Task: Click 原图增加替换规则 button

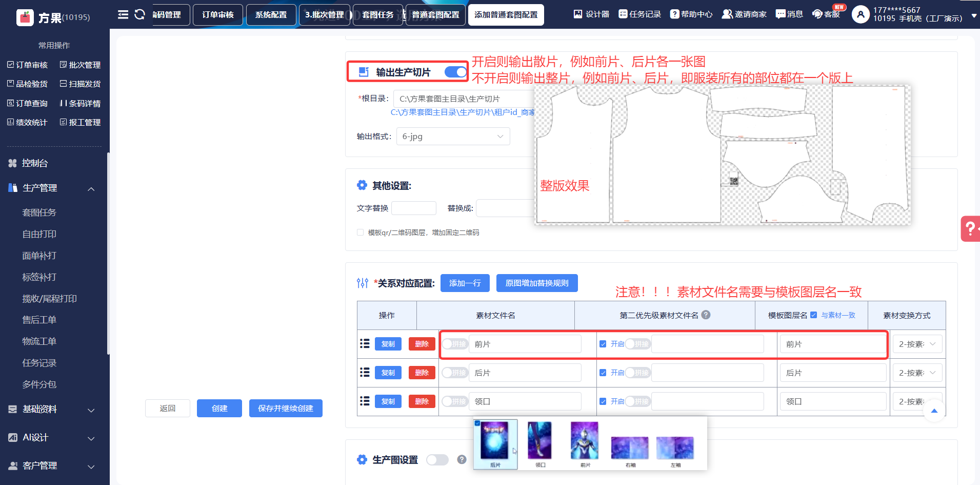Action: click(x=537, y=283)
